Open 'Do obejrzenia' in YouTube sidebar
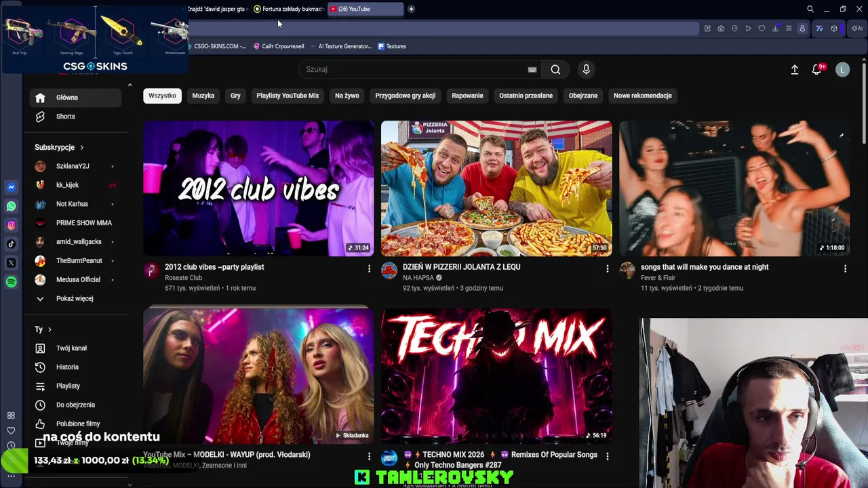This screenshot has height=488, width=868. (x=75, y=405)
